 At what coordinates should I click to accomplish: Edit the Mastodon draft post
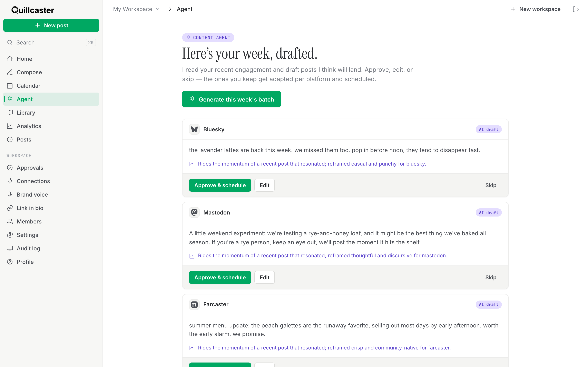point(264,277)
